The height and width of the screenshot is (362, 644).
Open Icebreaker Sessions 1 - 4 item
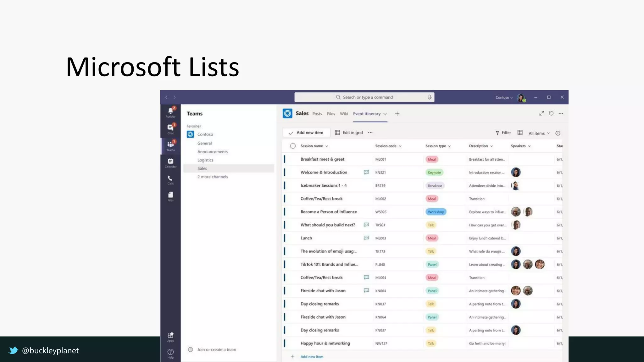pyautogui.click(x=324, y=185)
